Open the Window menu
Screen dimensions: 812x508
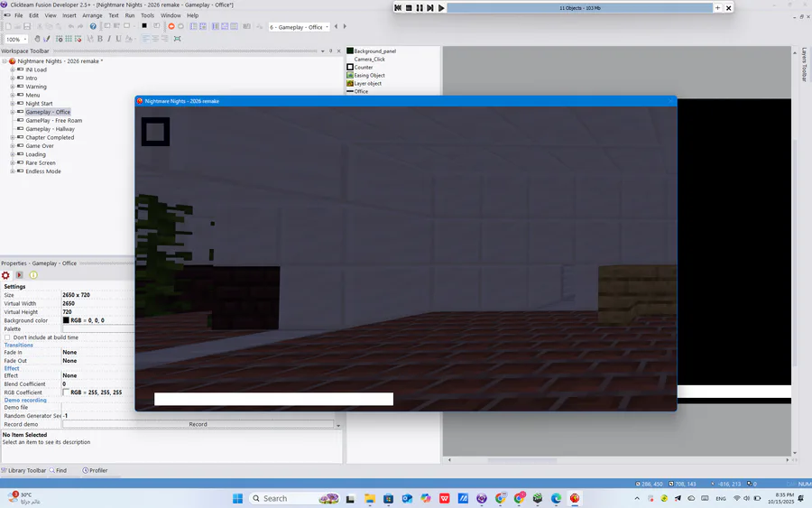coord(171,15)
